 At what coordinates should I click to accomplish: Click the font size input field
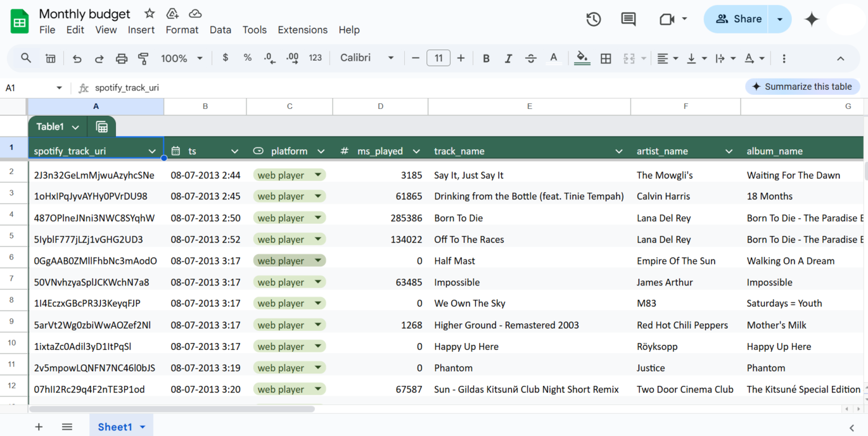438,58
